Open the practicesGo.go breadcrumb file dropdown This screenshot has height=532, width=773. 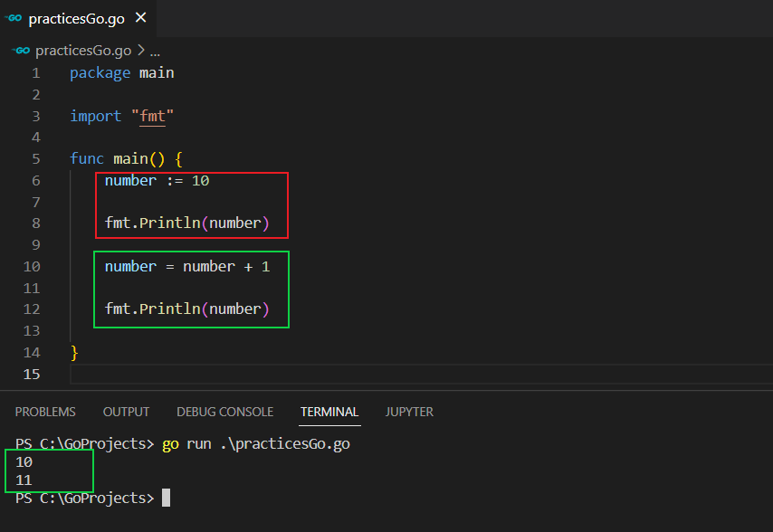pos(82,51)
